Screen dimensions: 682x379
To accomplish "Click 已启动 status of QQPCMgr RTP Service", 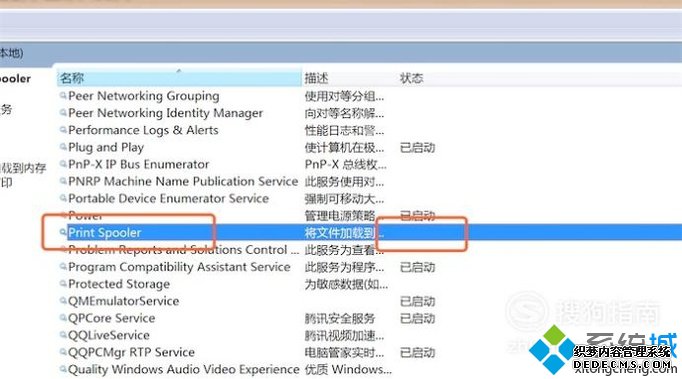I will [417, 352].
